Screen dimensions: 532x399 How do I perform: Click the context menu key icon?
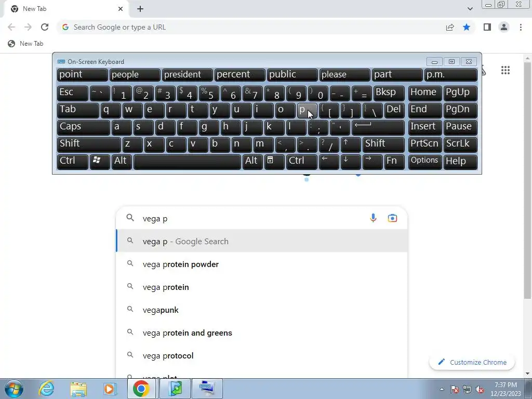click(x=274, y=162)
